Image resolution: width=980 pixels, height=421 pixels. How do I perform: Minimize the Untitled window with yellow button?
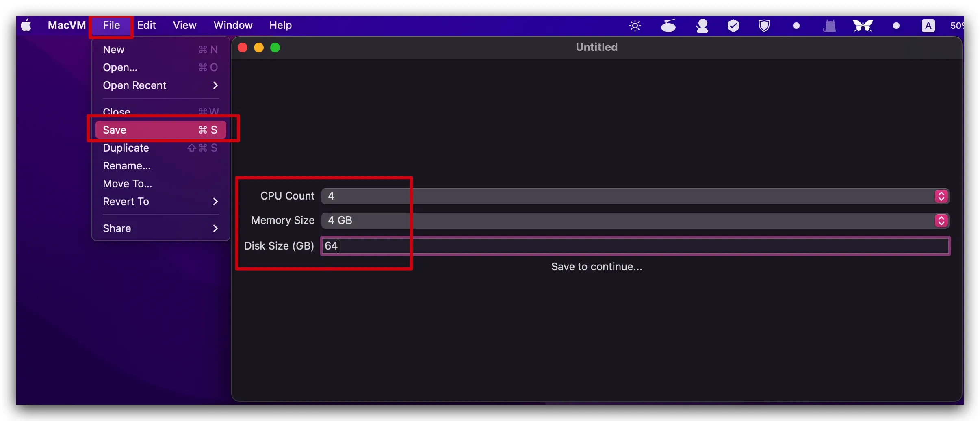tap(259, 48)
